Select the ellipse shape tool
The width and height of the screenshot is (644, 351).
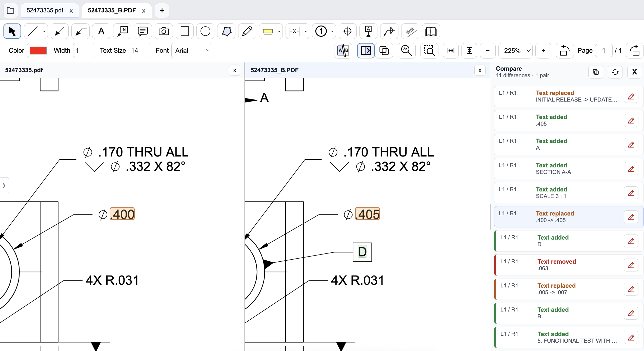[x=206, y=31]
